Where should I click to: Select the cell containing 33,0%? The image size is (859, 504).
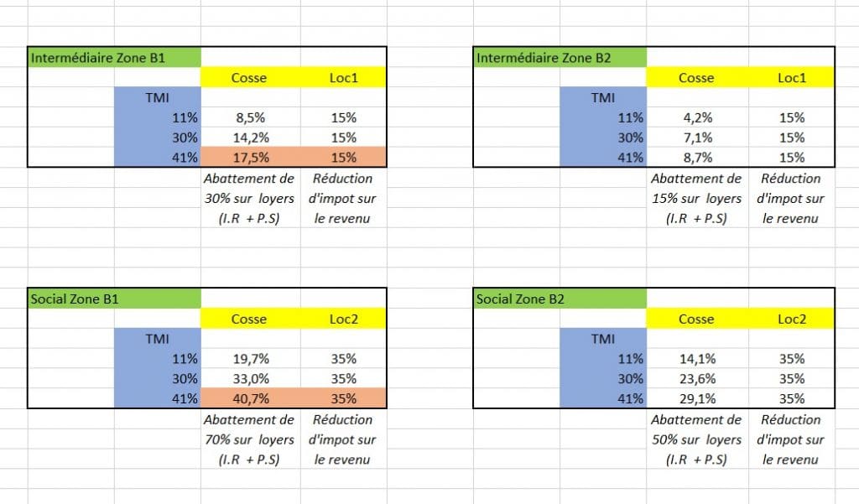(249, 378)
